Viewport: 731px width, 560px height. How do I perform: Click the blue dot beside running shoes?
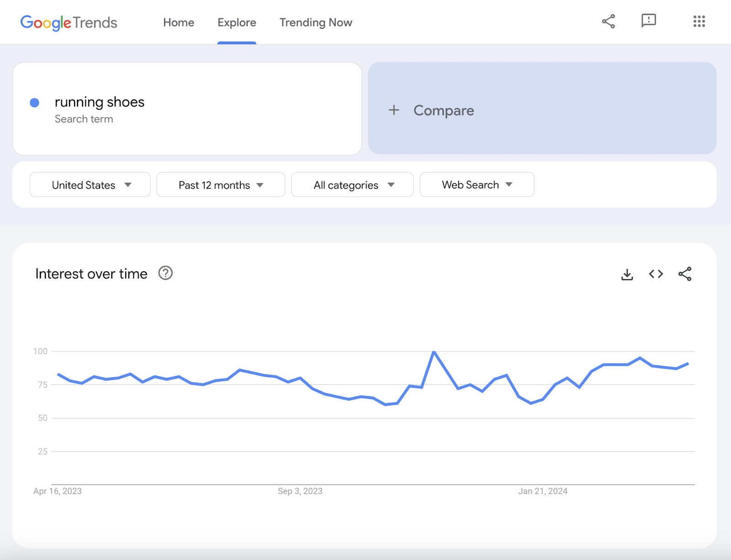point(34,103)
